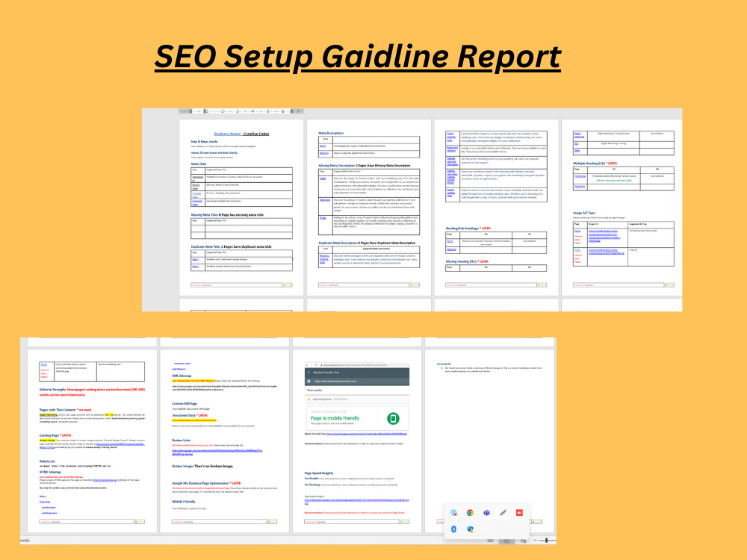
Task: Click the 'Robots.txt' heading
Action: 47,461
